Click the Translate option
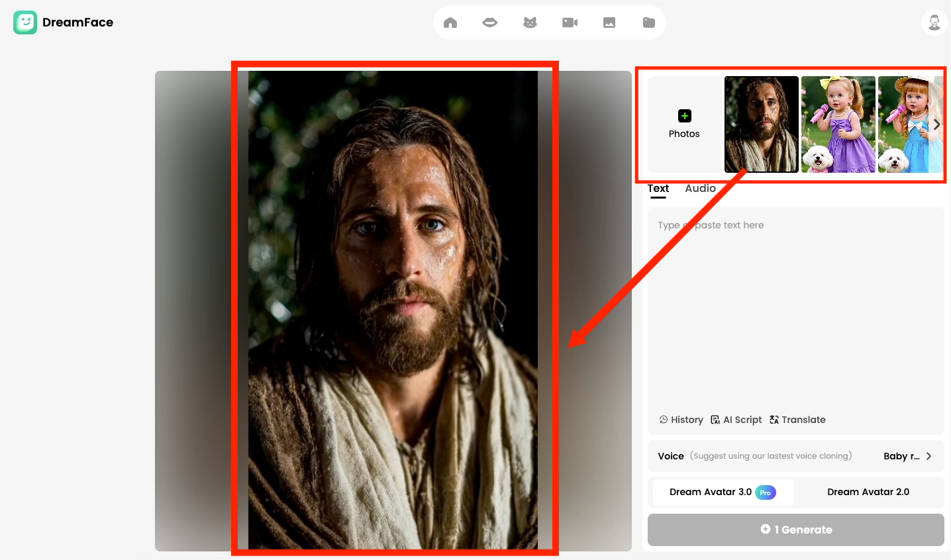The height and width of the screenshot is (560, 951). tap(797, 420)
